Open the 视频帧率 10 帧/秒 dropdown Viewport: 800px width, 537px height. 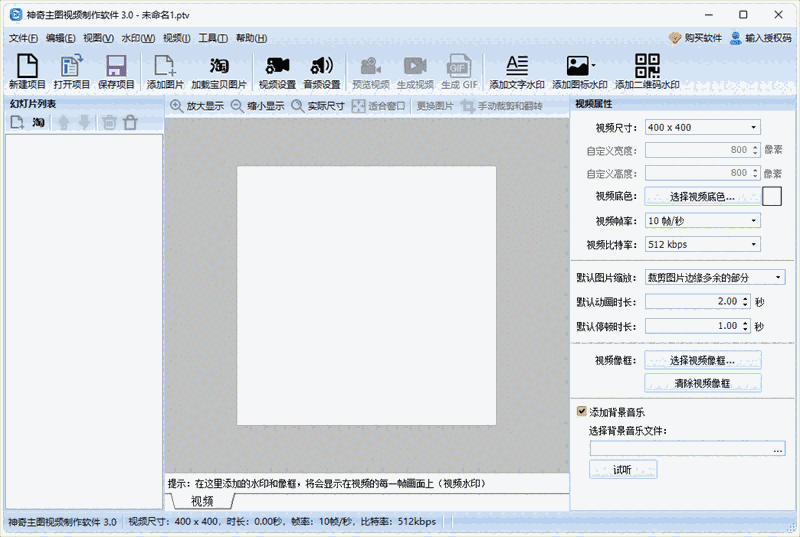[x=703, y=220]
